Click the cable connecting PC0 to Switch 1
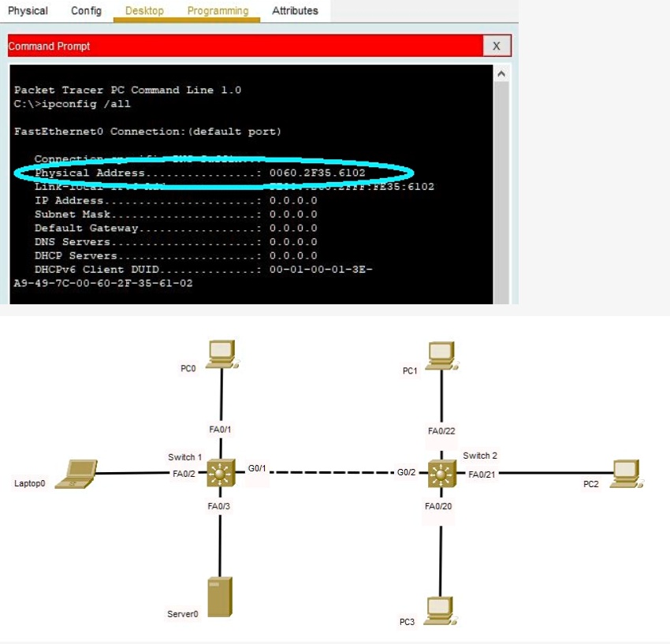The image size is (670, 644). point(220,394)
